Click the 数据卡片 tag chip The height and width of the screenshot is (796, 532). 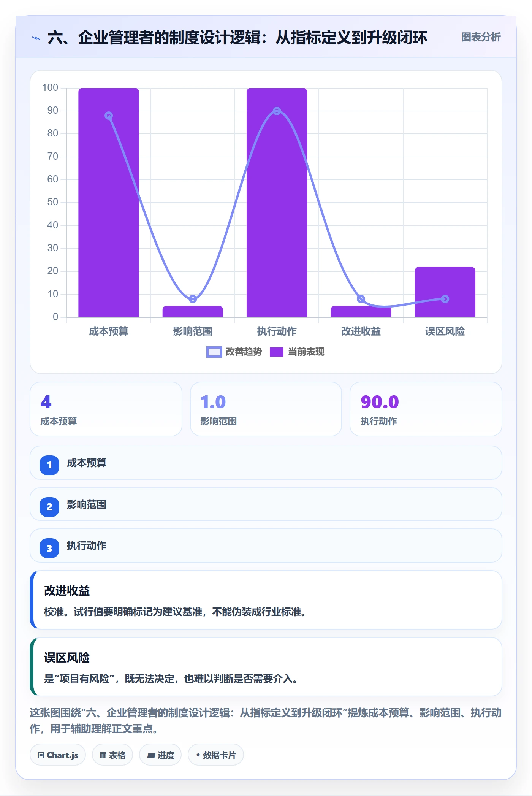coord(216,755)
